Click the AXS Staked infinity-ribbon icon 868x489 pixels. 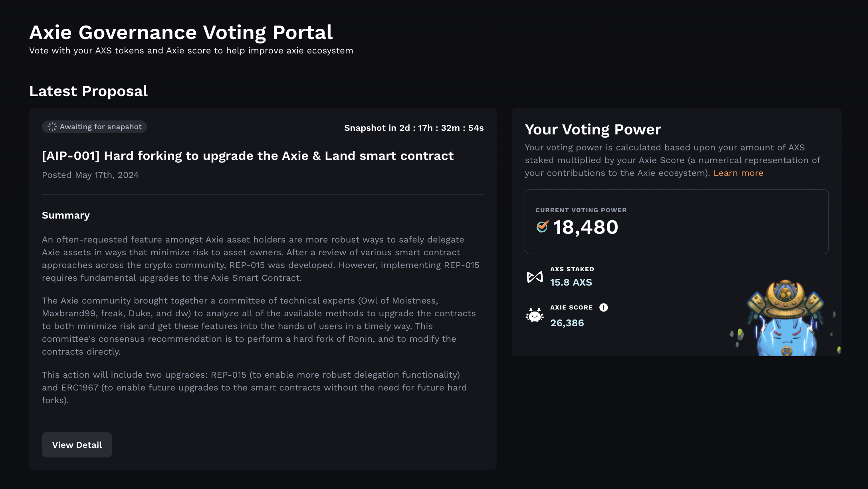[x=535, y=276]
